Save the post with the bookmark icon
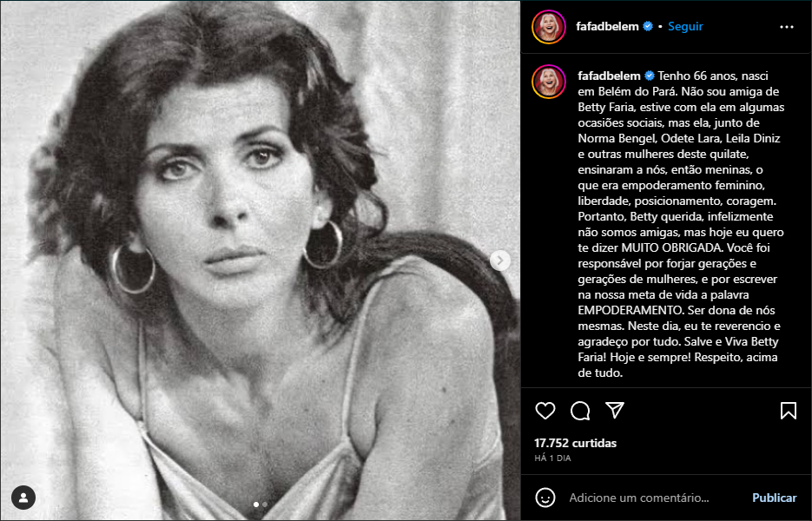This screenshot has height=521, width=812. [x=788, y=411]
